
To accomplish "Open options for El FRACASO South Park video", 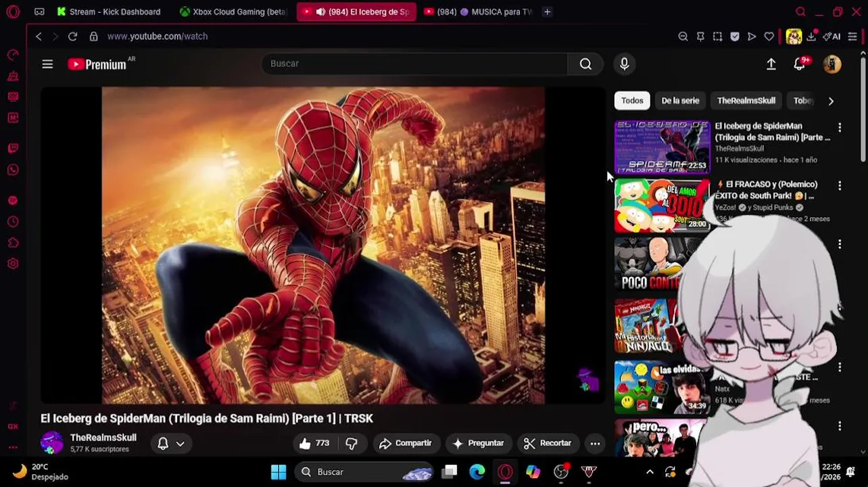I will tap(840, 185).
